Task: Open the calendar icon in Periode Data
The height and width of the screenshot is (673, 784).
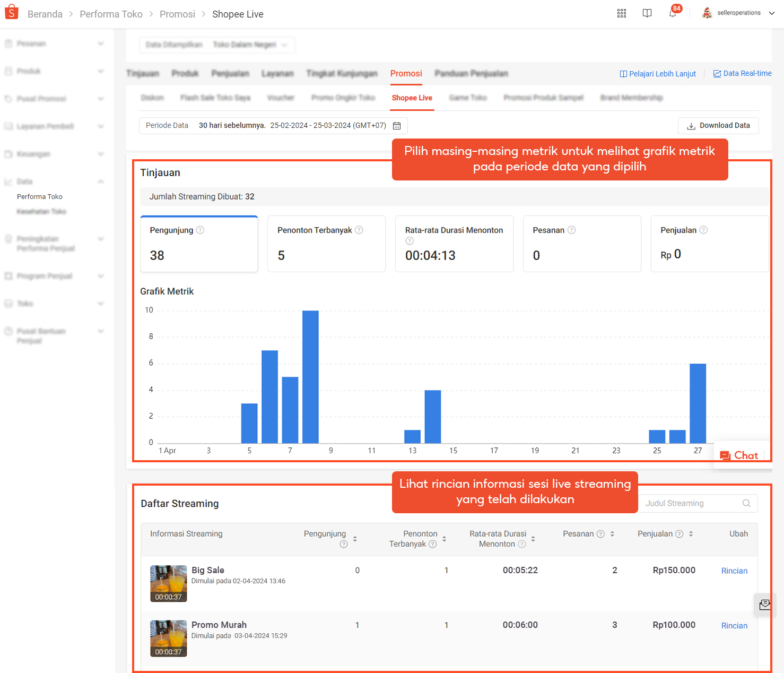Action: 397,126
